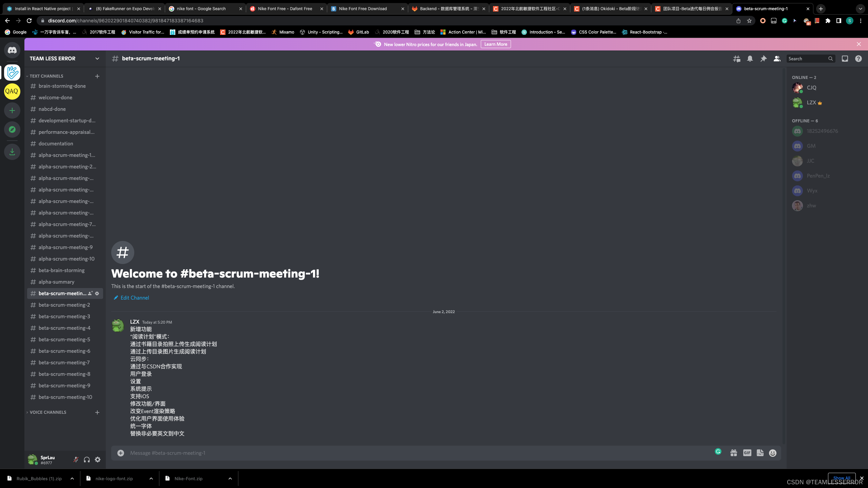The image size is (868, 488).
Task: Click the alpha-summary channel
Action: pyautogui.click(x=56, y=281)
